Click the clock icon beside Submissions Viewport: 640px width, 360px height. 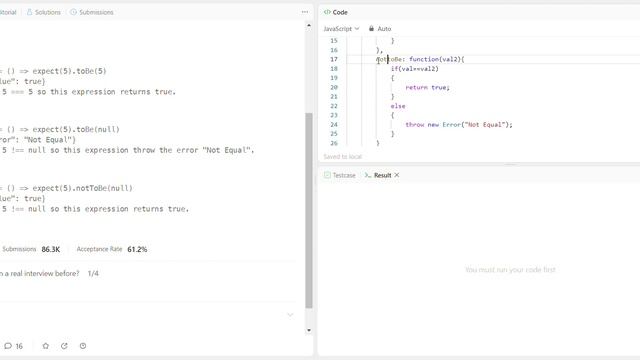pyautogui.click(x=73, y=12)
